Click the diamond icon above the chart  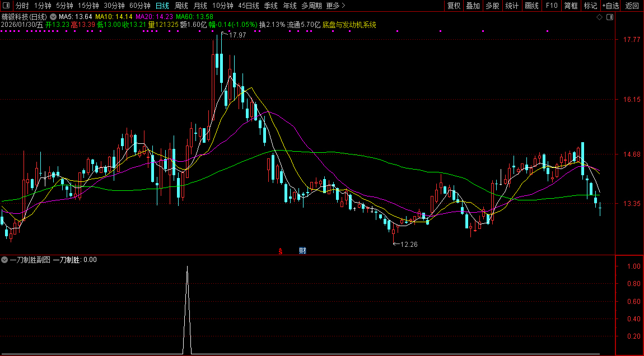pyautogui.click(x=599, y=17)
